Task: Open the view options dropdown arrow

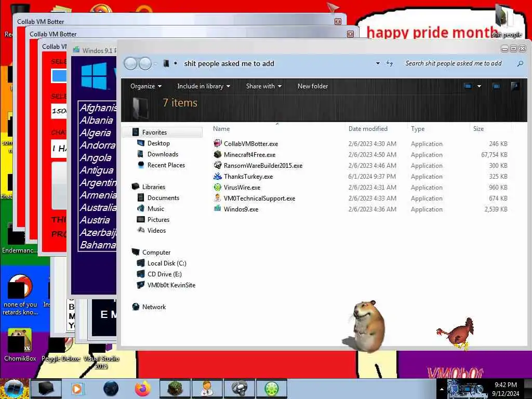Action: click(479, 86)
